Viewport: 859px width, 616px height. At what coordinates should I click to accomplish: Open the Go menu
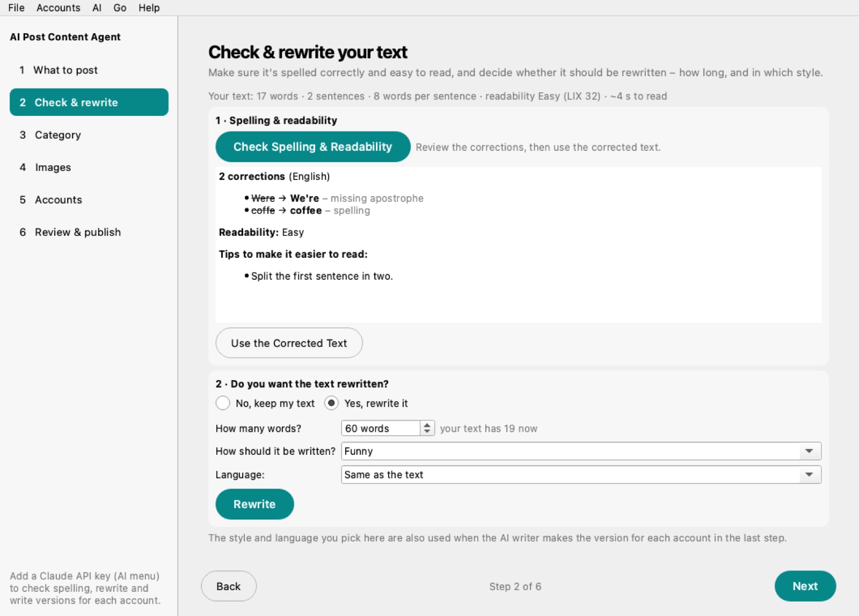(120, 8)
